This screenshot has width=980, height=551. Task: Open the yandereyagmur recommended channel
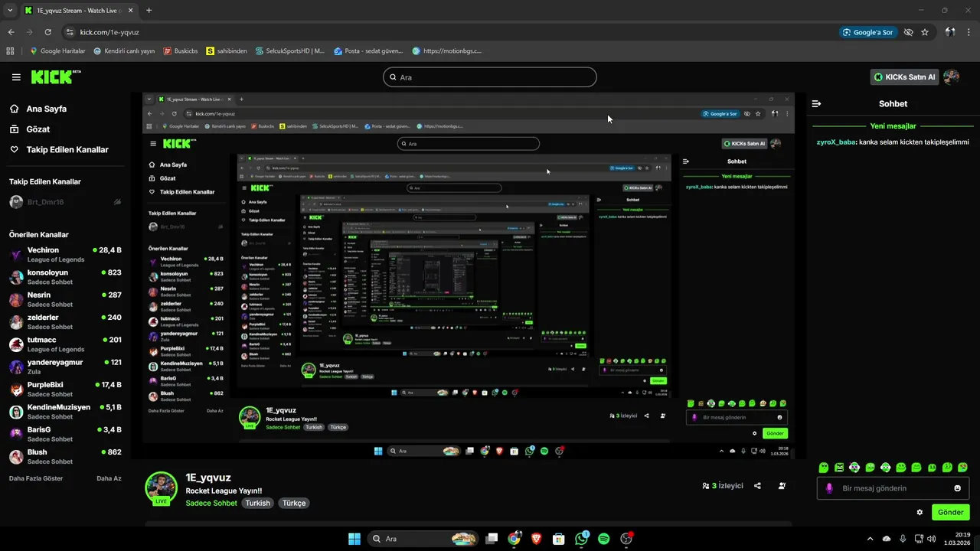(65, 367)
